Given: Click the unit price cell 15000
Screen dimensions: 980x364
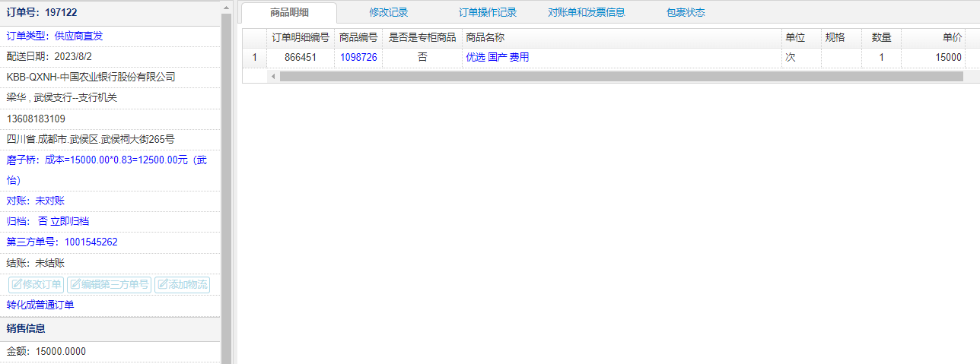Looking at the screenshot, I should [x=934, y=57].
